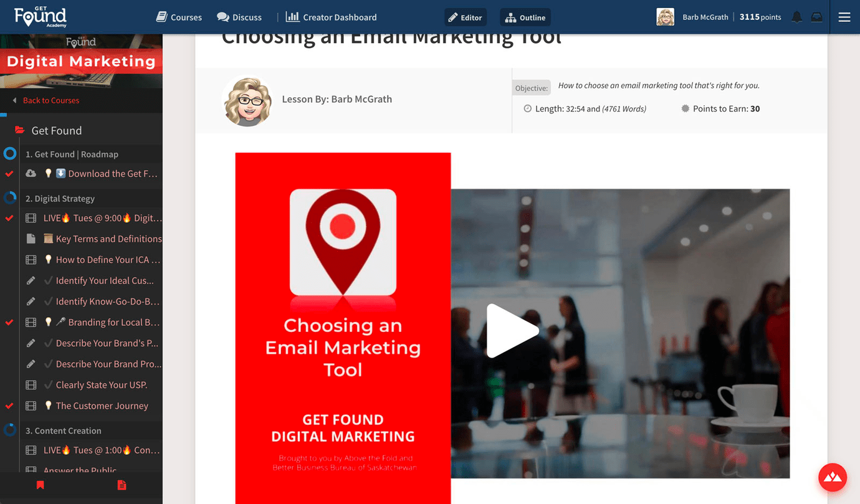The image size is (860, 504).
Task: Click the red Choosing an Email Marketing Tool cover
Action: pyautogui.click(x=343, y=328)
